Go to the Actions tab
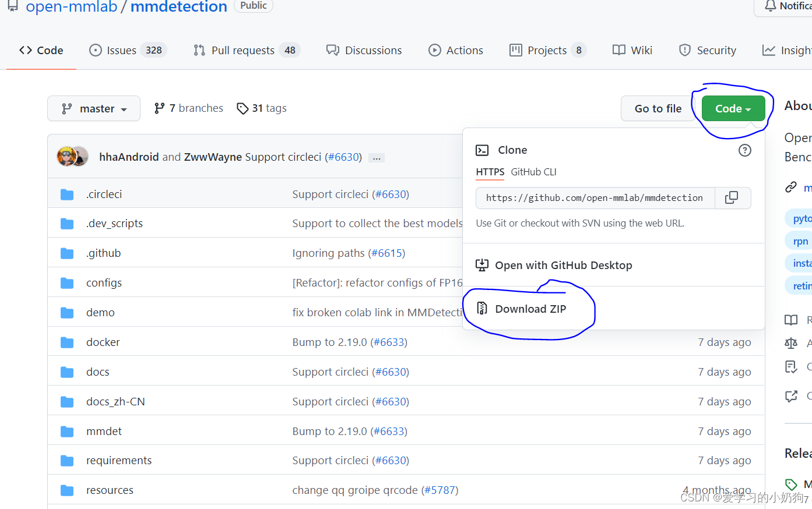The image size is (812, 509). 456,51
